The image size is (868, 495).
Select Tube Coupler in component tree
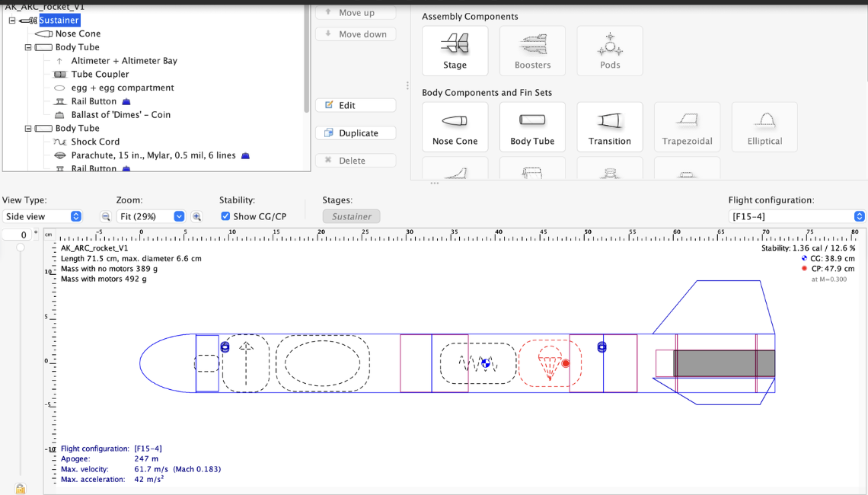pos(100,75)
